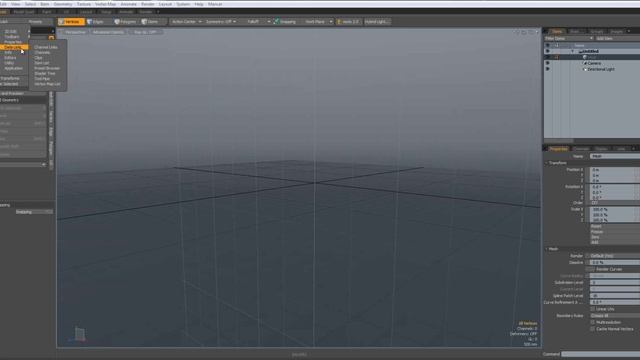Toggle visibility of Camera item
640x360 pixels.
pyautogui.click(x=547, y=63)
